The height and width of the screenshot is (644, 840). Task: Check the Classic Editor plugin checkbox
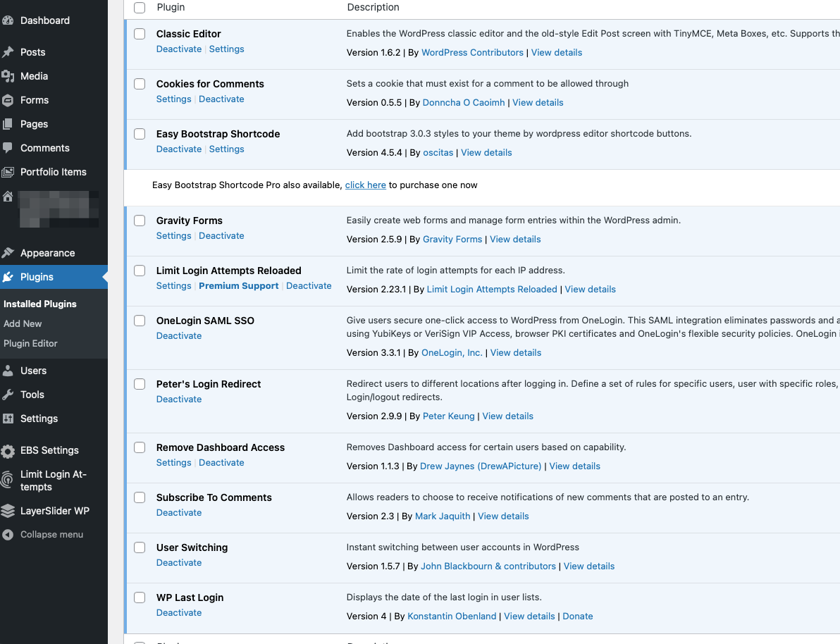[140, 34]
